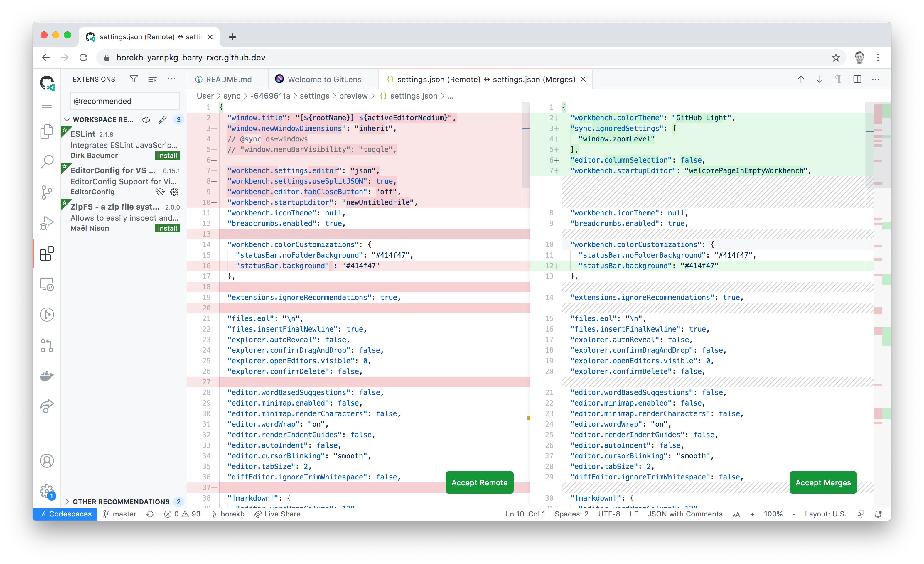
Task: Close the settings.json diff editor tab
Action: point(583,79)
